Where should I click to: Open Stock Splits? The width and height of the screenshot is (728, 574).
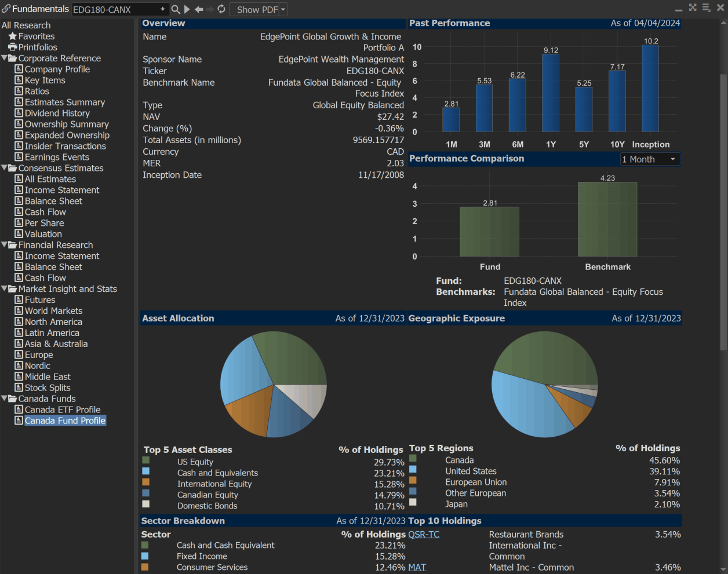[48, 387]
